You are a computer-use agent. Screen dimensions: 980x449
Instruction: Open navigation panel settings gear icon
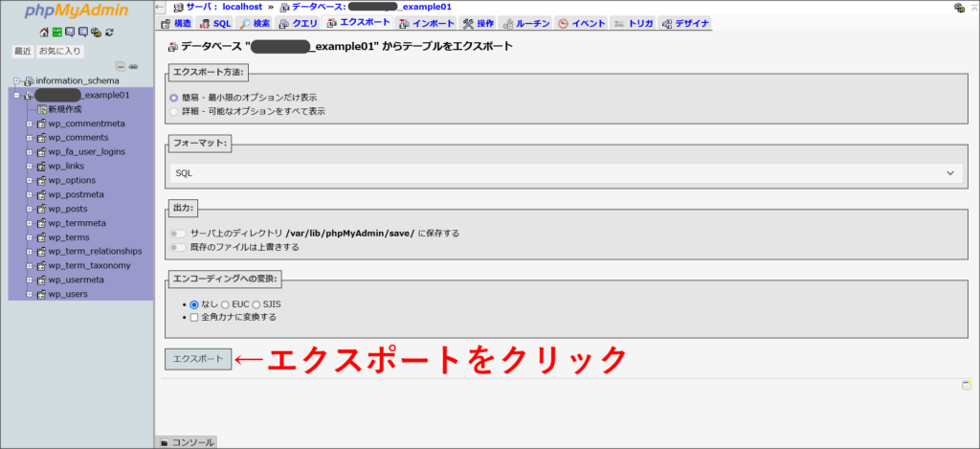(x=96, y=33)
